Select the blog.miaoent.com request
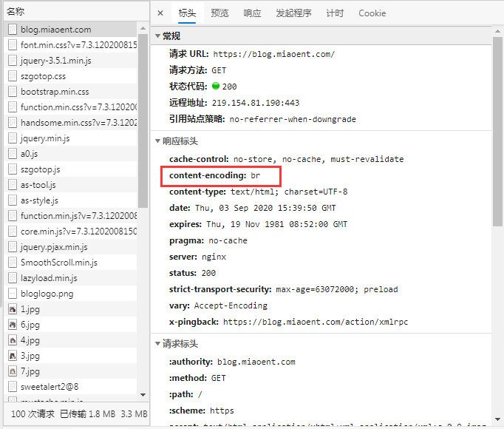Image resolution: width=504 pixels, height=429 pixels. (x=56, y=30)
